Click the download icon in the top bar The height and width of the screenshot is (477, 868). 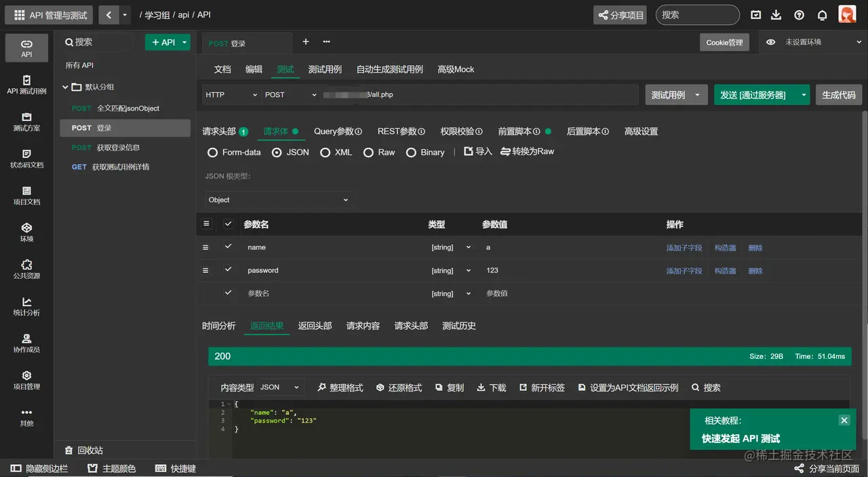[776, 14]
